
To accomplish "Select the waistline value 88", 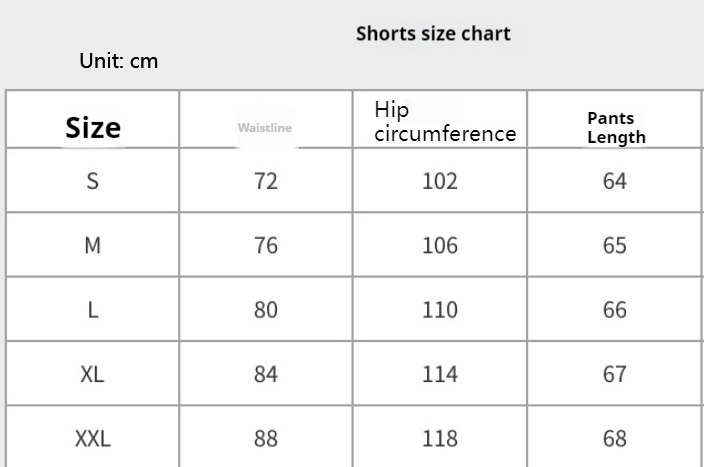I will 266,438.
